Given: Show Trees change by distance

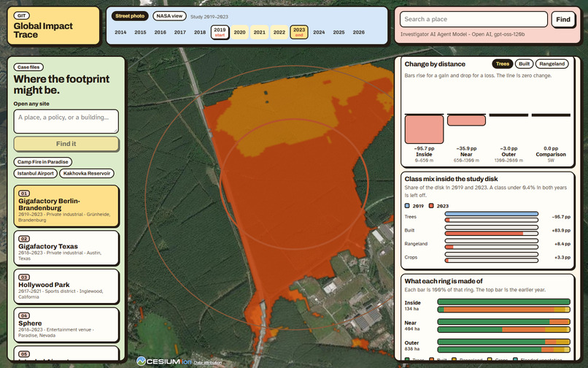Looking at the screenshot, I should point(503,64).
